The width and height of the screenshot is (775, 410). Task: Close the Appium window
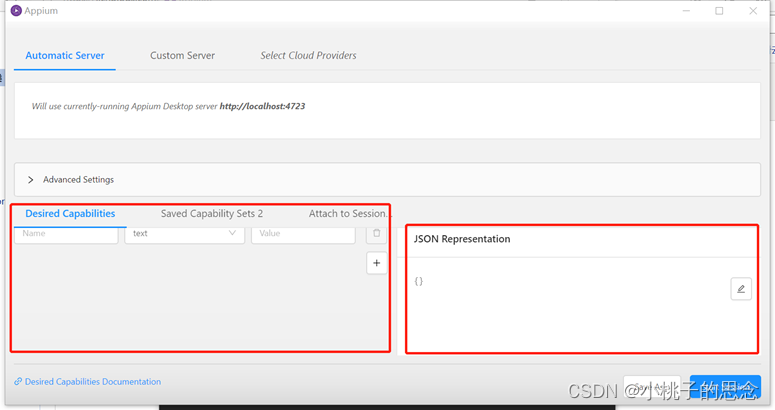(x=753, y=10)
